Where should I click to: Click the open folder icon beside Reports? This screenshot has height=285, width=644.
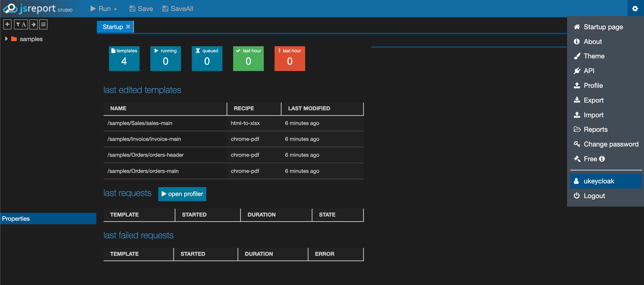[x=577, y=129]
